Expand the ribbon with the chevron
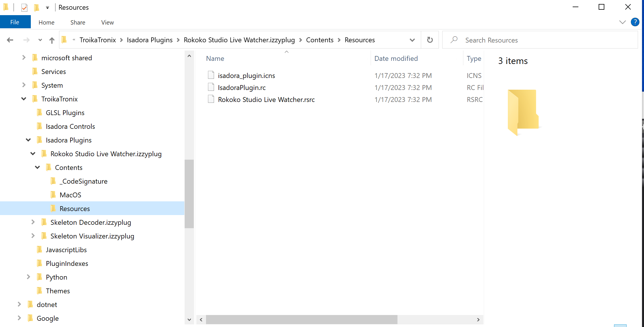644x327 pixels. pyautogui.click(x=623, y=22)
